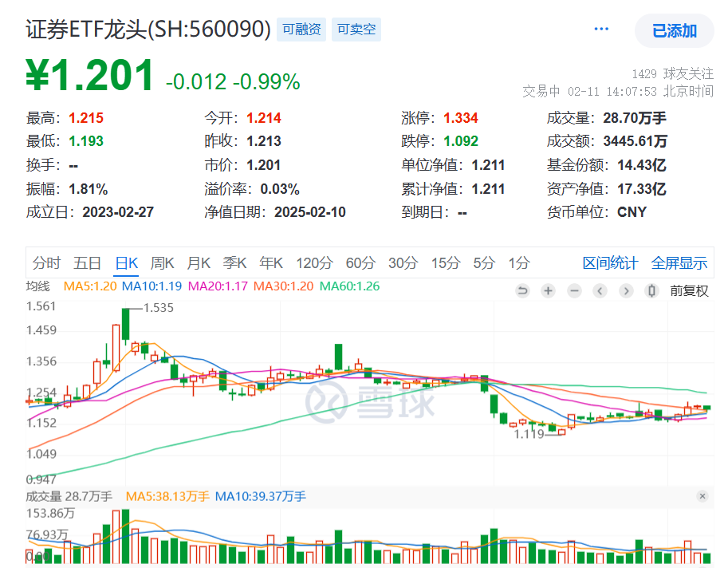Viewport: 728px width, 568px height.
Task: Select the candlestick display icon
Action: click(651, 290)
